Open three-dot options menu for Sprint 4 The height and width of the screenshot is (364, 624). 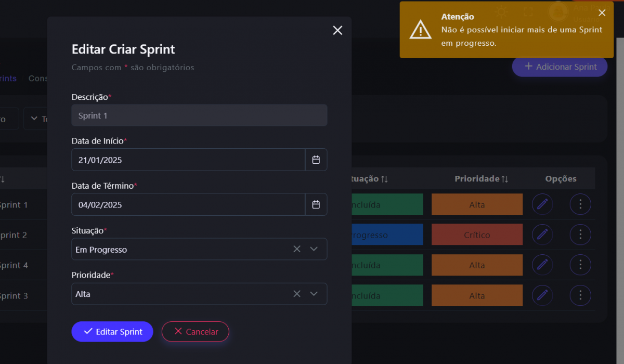tap(580, 265)
